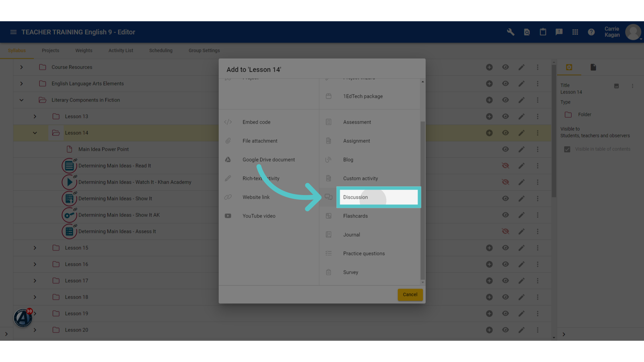
Task: Switch to the Weights tab
Action: [84, 50]
